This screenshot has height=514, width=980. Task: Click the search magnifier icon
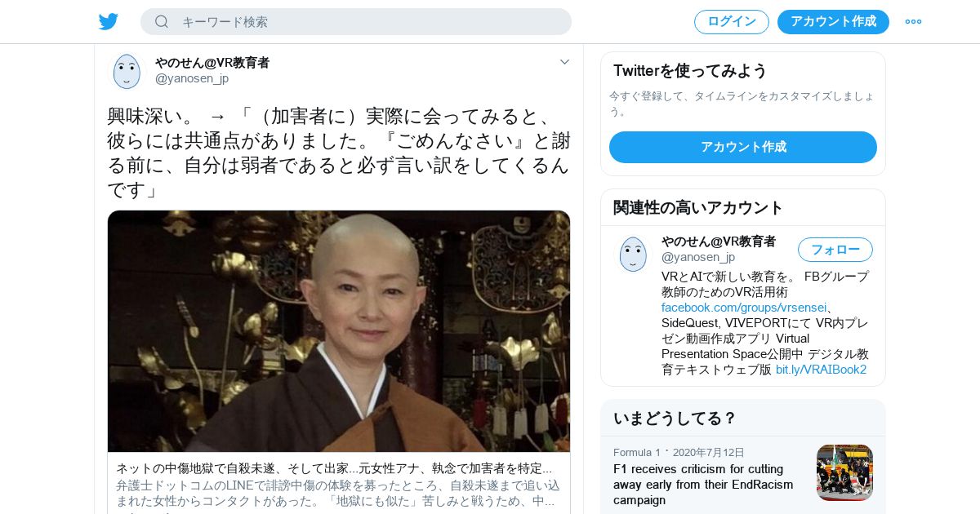pos(162,21)
